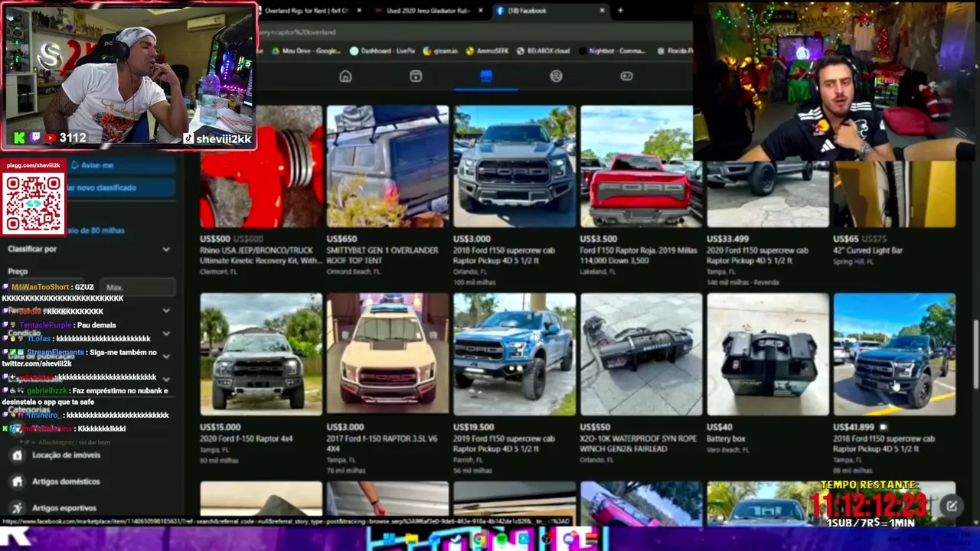Close the Overland Rigs for Rent tab

click(x=359, y=11)
